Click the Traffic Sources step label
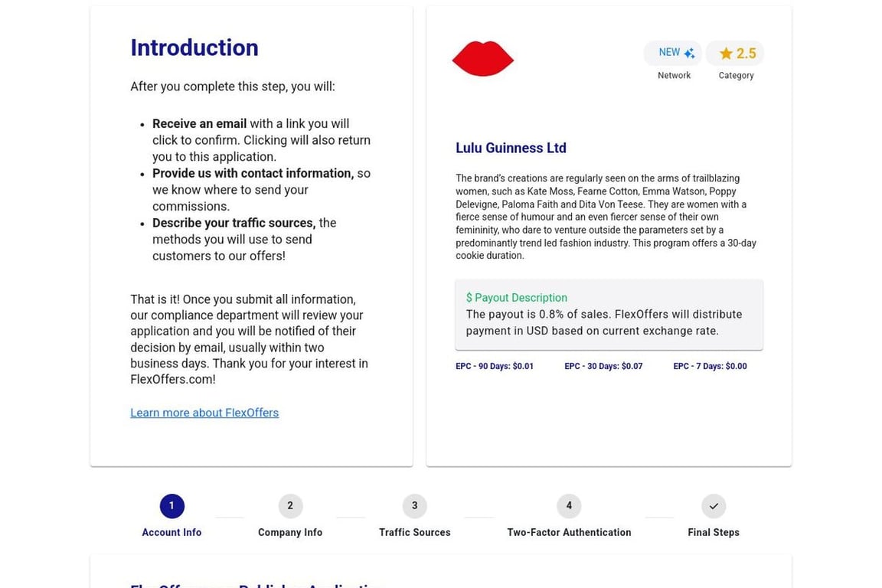882x588 pixels. (414, 532)
